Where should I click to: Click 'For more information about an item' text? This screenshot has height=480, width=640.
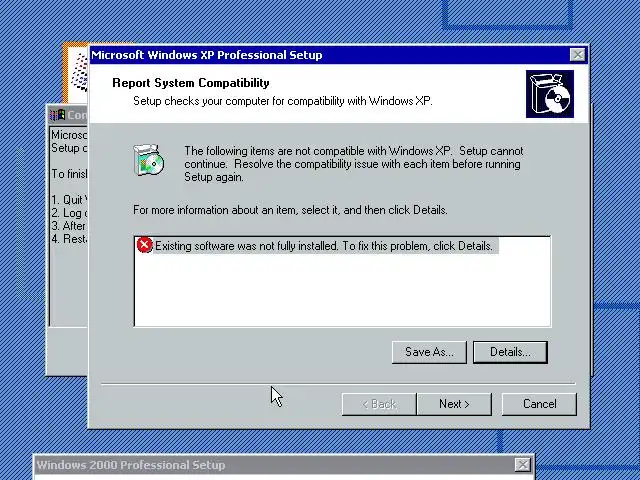click(x=290, y=210)
